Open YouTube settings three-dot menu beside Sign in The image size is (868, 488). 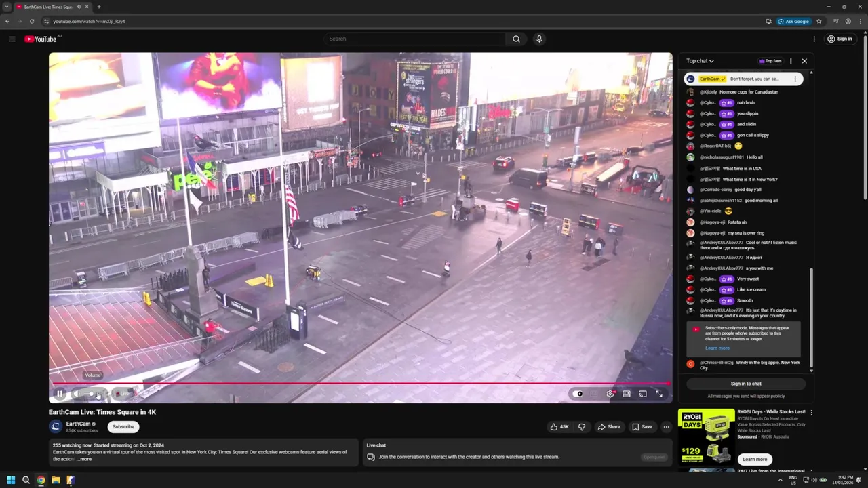pyautogui.click(x=814, y=39)
